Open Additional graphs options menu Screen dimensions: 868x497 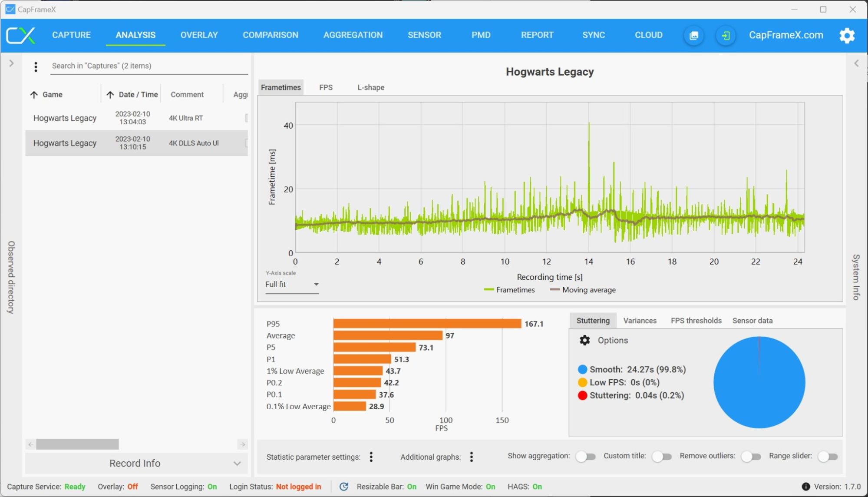click(472, 456)
